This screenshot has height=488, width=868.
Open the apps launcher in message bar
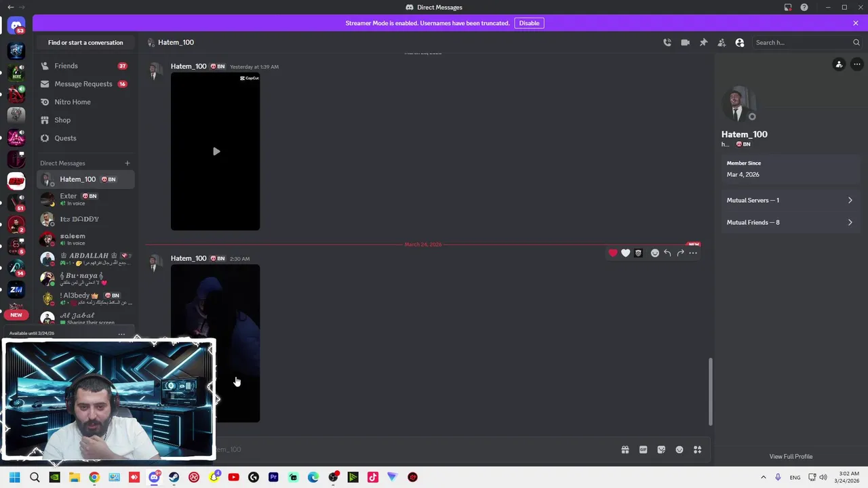[x=697, y=449]
